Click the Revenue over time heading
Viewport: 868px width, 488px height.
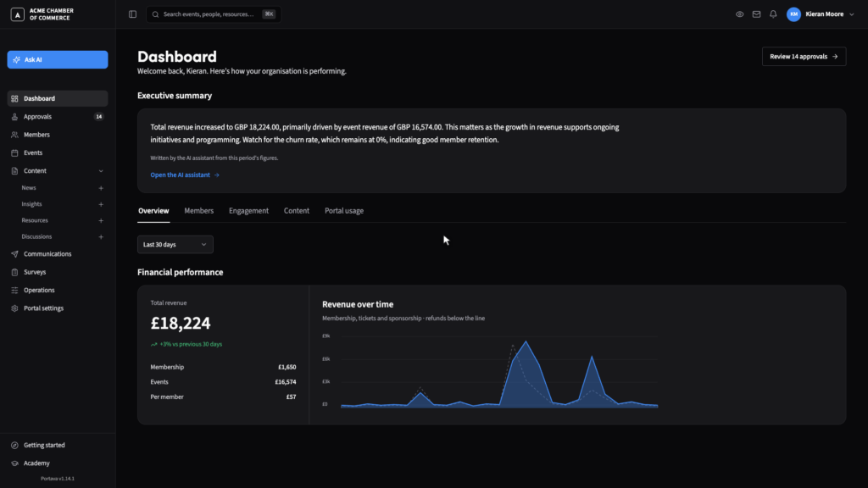click(x=358, y=304)
